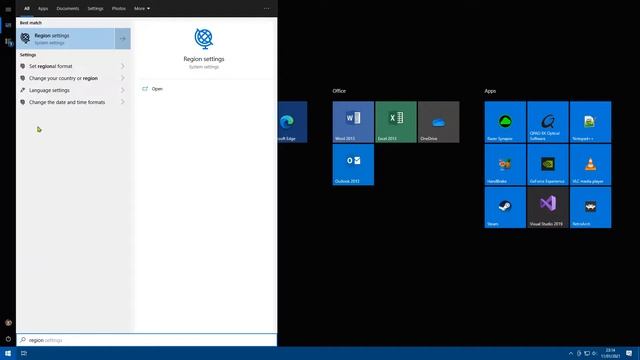
Task: Click the network icon in the system tray
Action: click(x=587, y=353)
